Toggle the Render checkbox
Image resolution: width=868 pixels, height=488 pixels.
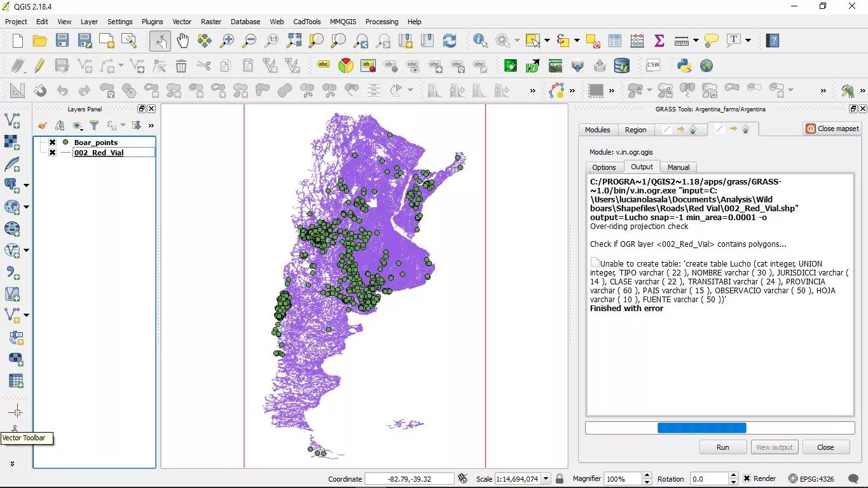pyautogui.click(x=747, y=478)
